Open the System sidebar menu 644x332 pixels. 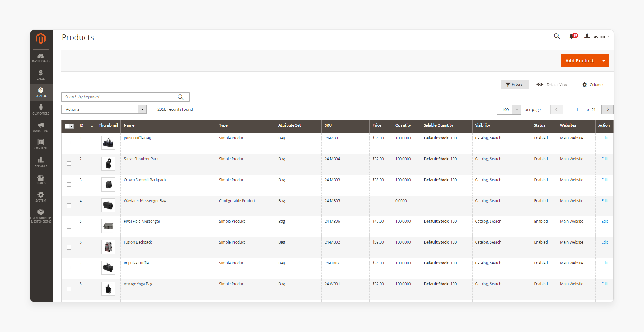[41, 197]
